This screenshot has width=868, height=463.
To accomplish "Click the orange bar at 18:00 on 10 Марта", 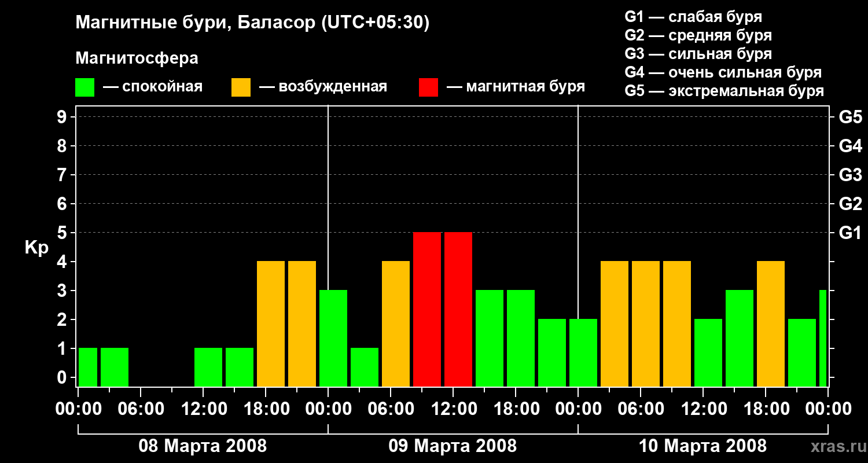I will click(x=771, y=324).
